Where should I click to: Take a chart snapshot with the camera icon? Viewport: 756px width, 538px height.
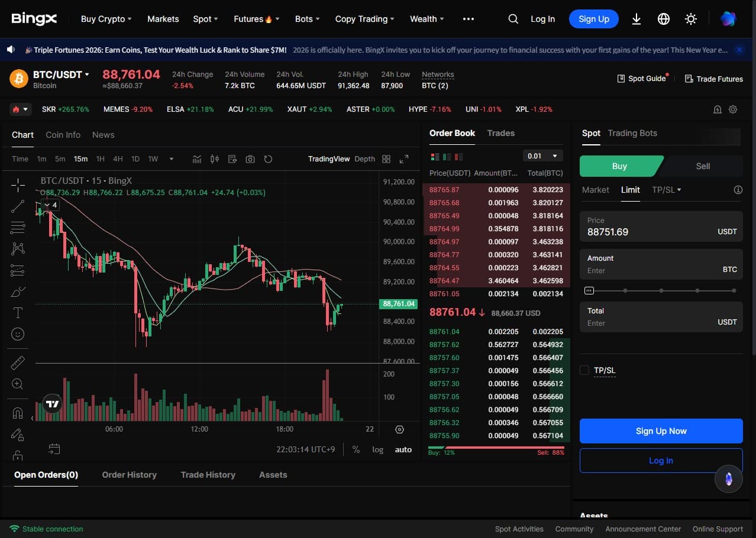[250, 158]
